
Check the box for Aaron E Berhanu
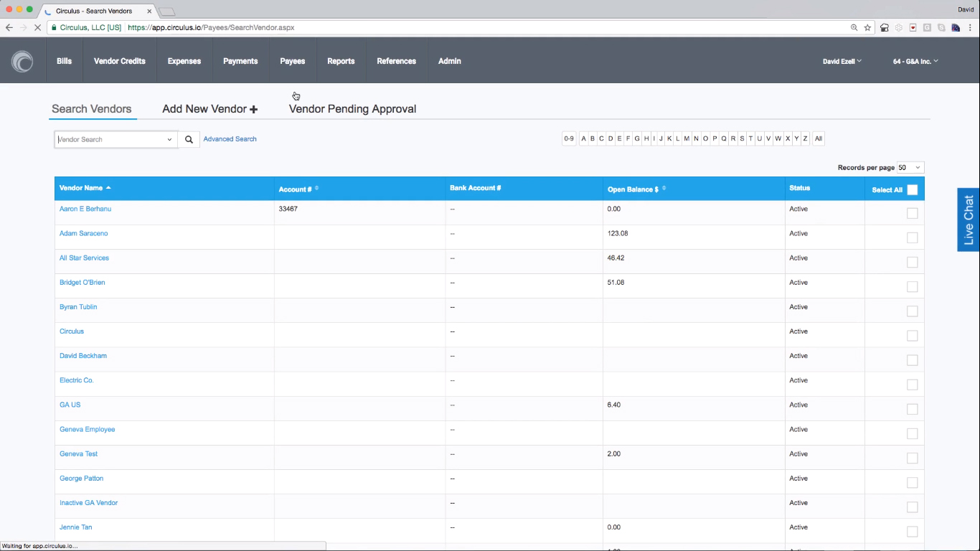(x=913, y=213)
